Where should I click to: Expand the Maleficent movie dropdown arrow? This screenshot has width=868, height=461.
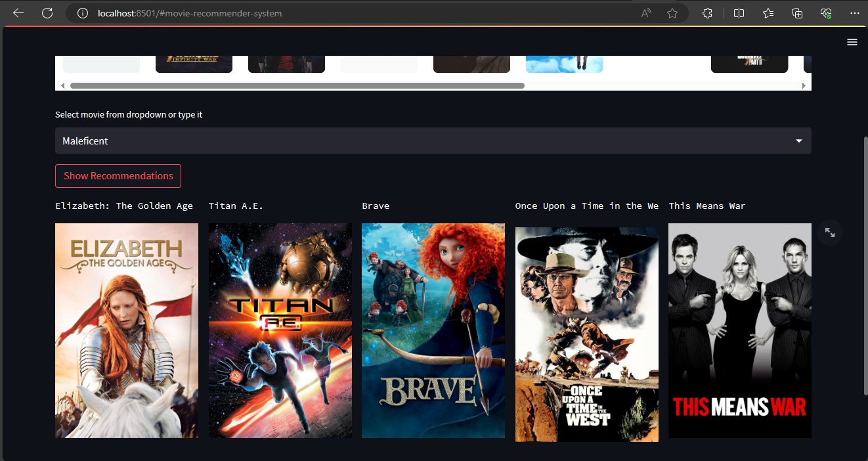coord(799,141)
